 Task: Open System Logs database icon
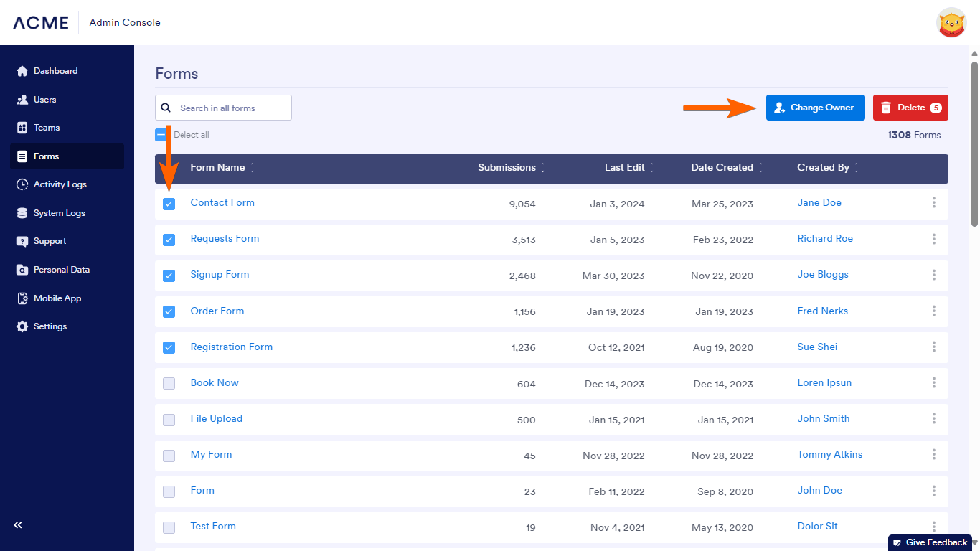[x=22, y=213]
